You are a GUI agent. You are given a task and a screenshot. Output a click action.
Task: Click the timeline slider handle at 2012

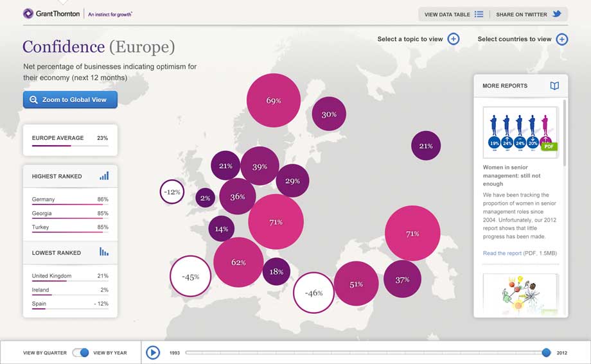click(546, 352)
